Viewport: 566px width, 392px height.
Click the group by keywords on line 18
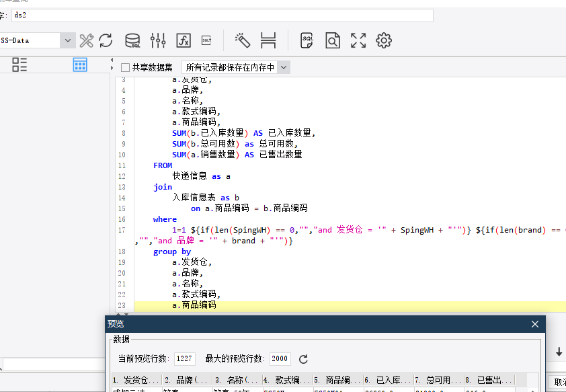[172, 251]
